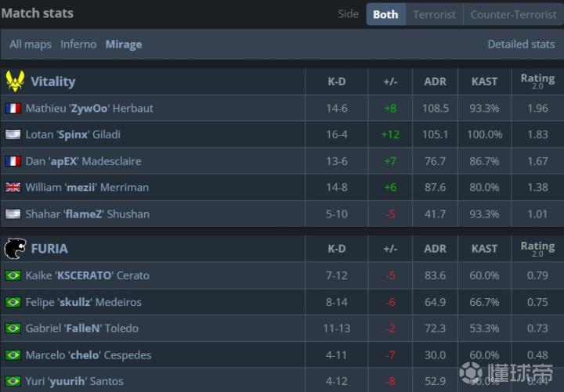
Task: Show stats for All maps
Action: click(31, 44)
